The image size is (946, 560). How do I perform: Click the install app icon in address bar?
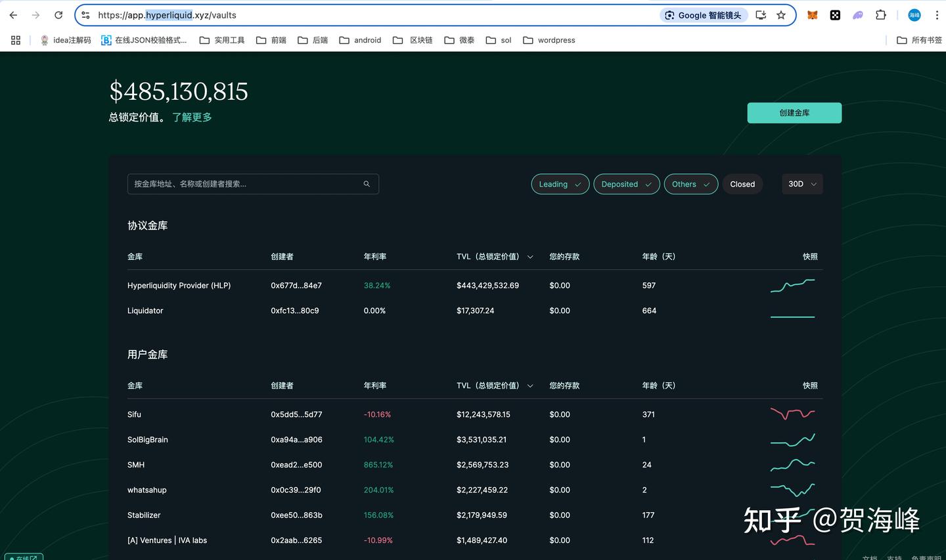coord(761,15)
